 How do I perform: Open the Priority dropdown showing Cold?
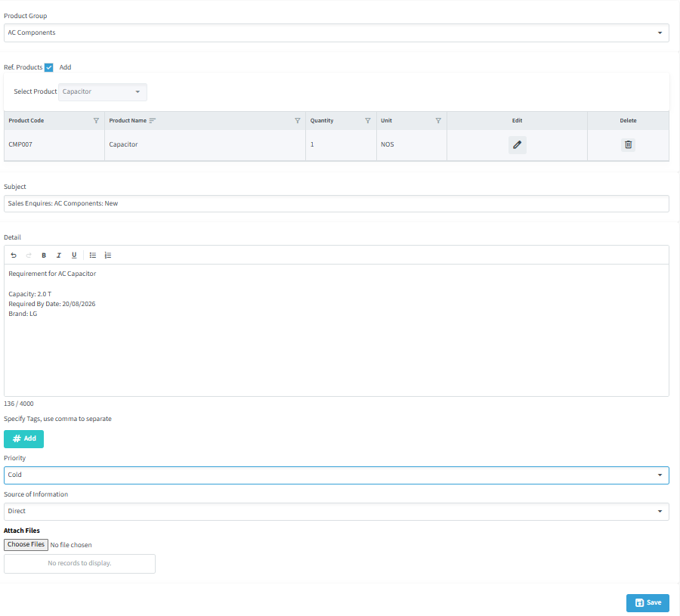click(336, 475)
